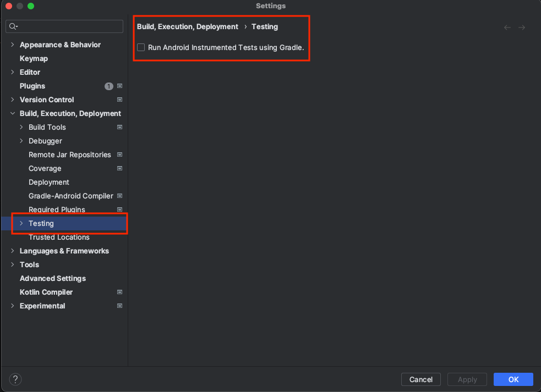Confirm settings with the OK button
This screenshot has width=541, height=392.
click(513, 379)
